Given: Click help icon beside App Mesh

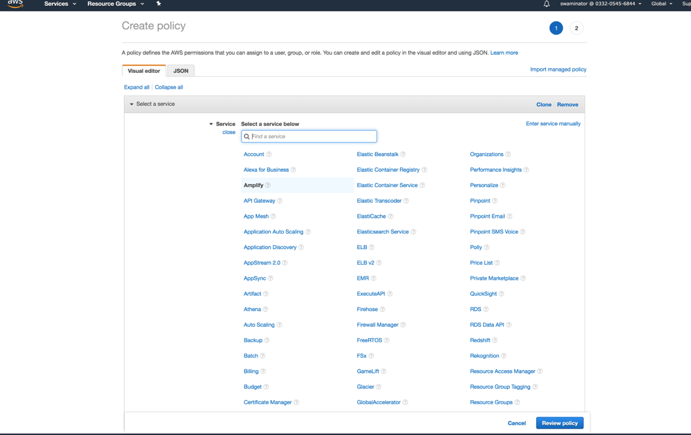Looking at the screenshot, I should 273,216.
